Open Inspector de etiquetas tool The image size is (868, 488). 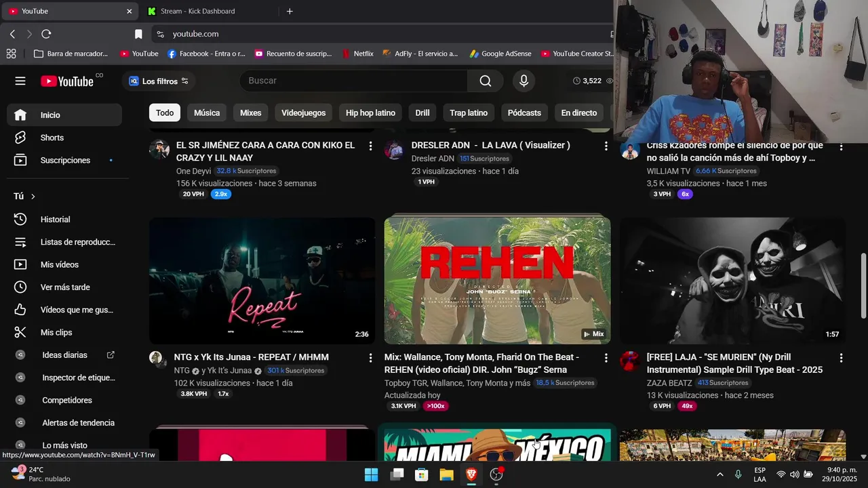64,378
